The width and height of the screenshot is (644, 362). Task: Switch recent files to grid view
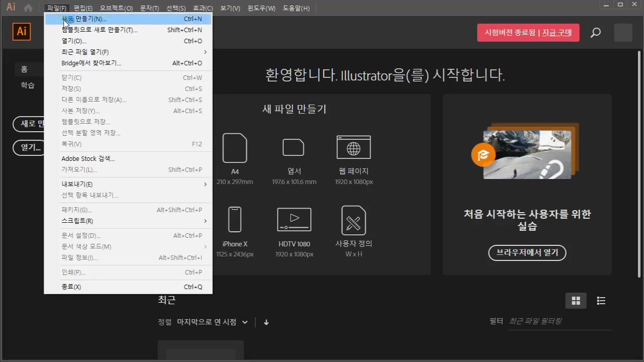(576, 301)
